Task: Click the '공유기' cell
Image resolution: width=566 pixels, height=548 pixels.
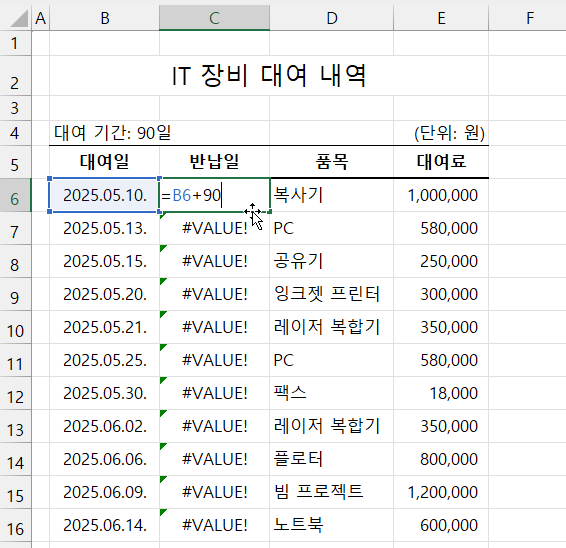Action: click(x=332, y=261)
